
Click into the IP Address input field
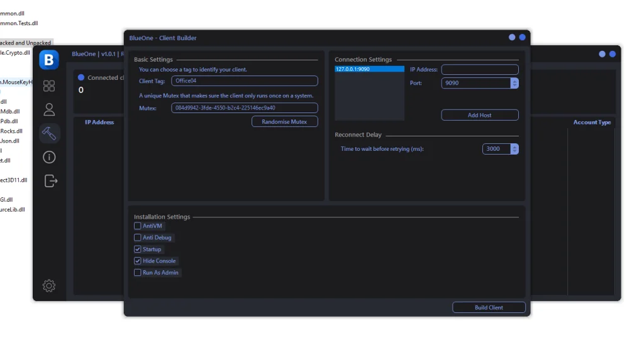[479, 70]
